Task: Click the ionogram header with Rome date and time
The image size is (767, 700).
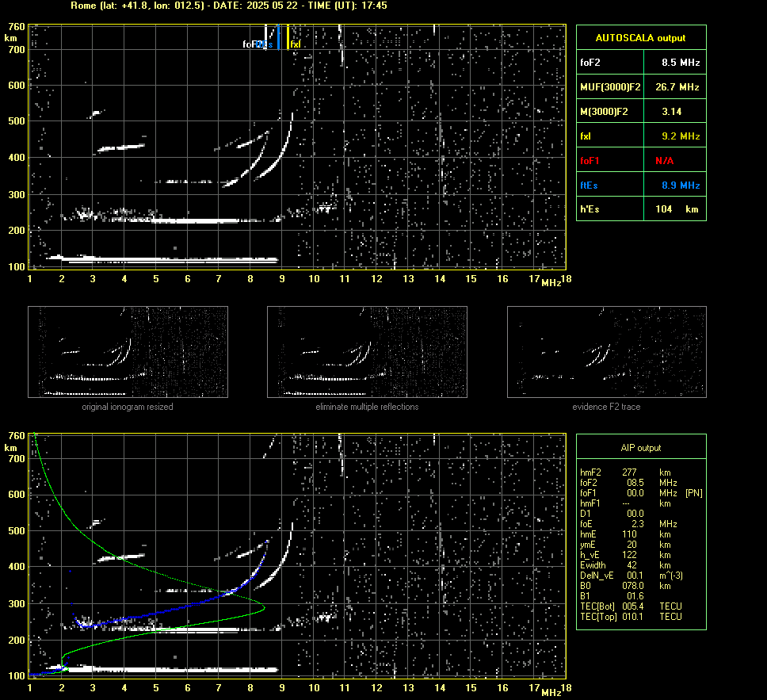Action: coord(229,6)
